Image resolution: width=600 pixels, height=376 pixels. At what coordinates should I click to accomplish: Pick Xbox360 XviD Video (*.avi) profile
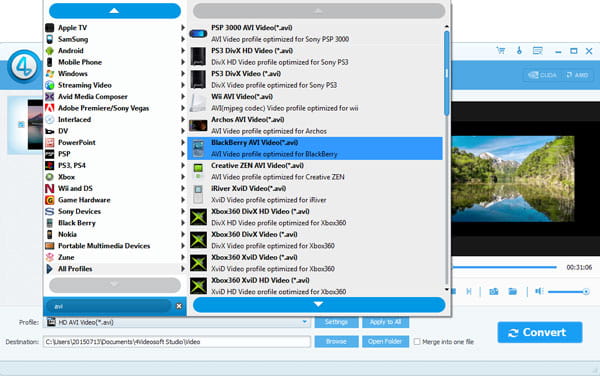coord(315,263)
